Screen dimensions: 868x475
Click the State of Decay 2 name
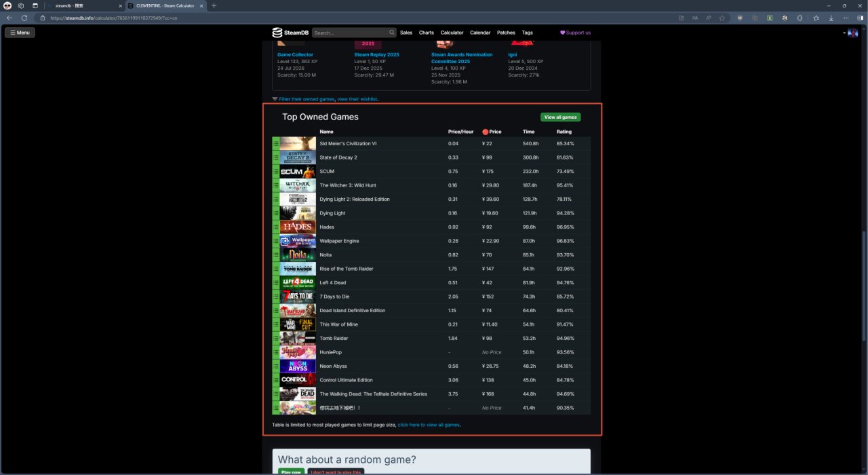click(x=338, y=157)
